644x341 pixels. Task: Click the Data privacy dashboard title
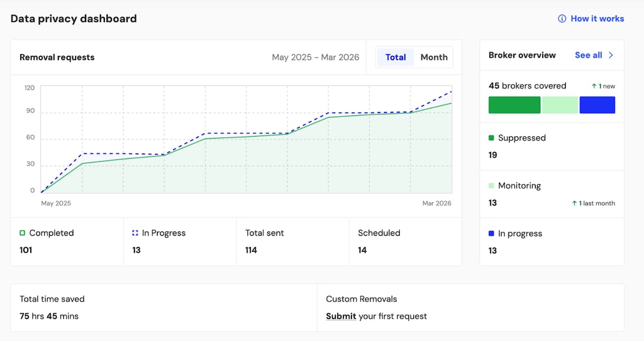point(74,19)
